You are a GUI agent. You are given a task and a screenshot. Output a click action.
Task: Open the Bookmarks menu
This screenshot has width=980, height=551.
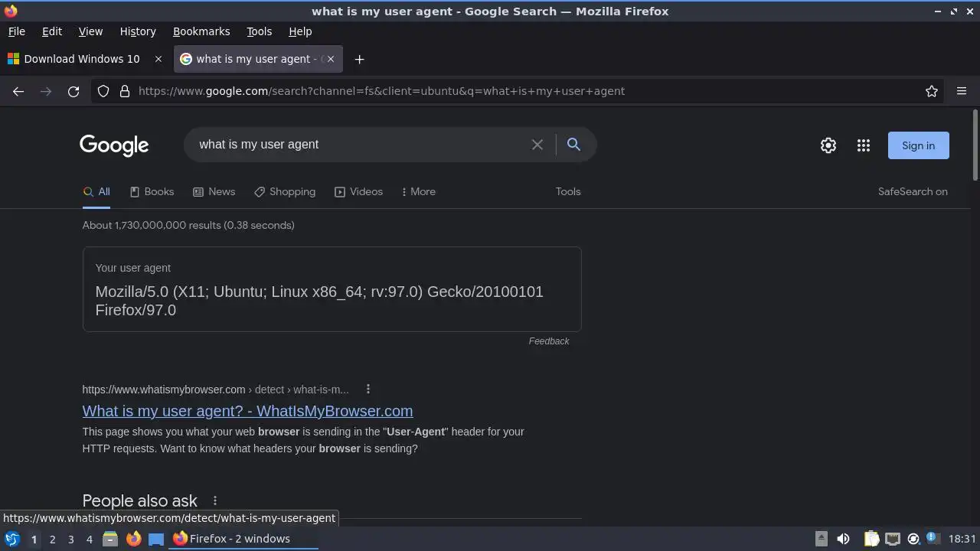click(201, 31)
